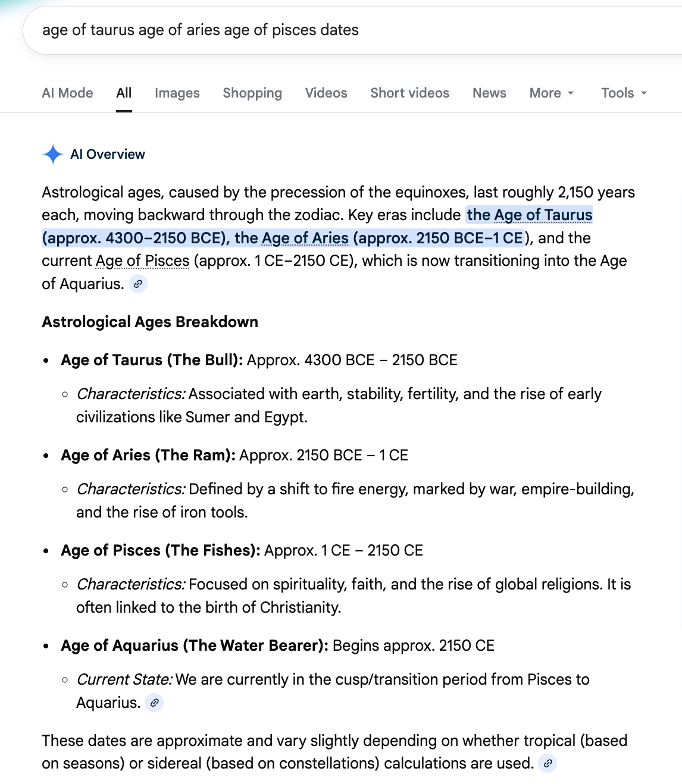Click source link icon beside Current State bullet
Image resolution: width=682 pixels, height=784 pixels.
(154, 703)
